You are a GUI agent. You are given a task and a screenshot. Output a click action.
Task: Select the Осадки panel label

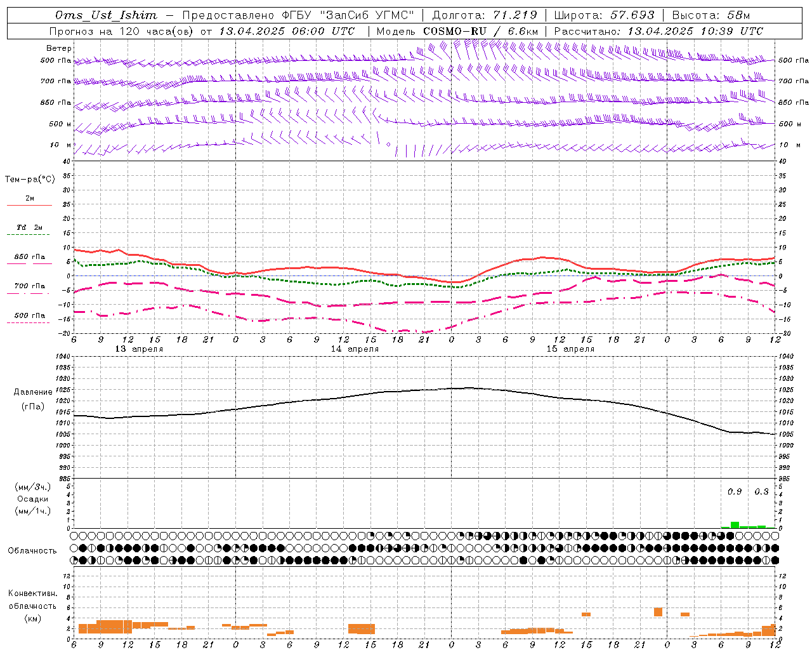click(x=32, y=500)
